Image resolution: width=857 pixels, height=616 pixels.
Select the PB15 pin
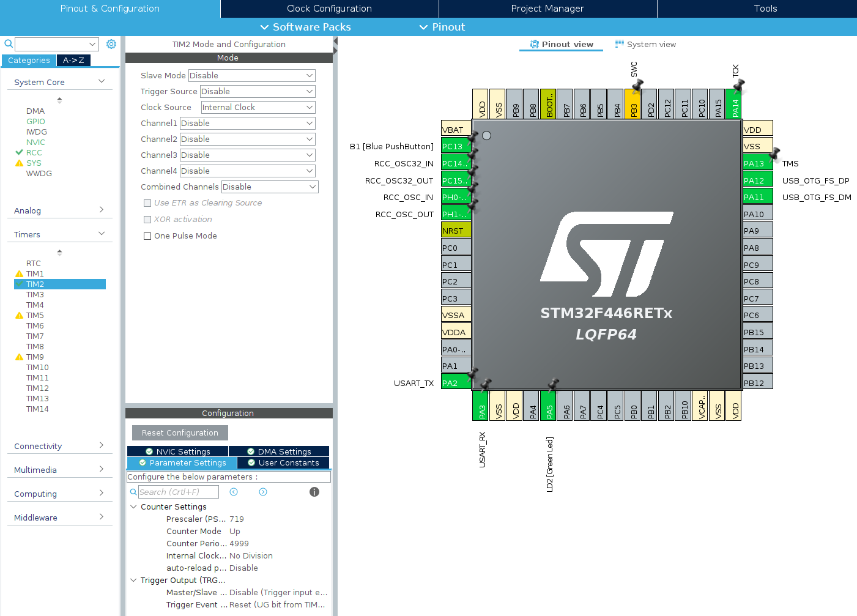758,332
